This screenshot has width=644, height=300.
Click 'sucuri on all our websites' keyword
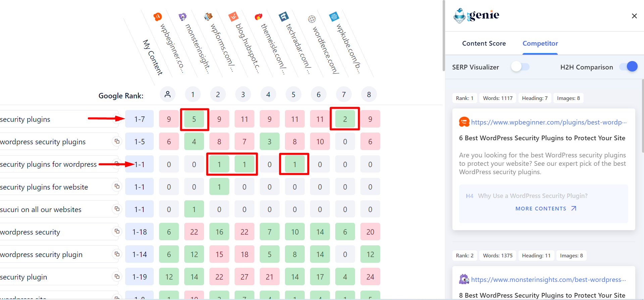coord(41,209)
